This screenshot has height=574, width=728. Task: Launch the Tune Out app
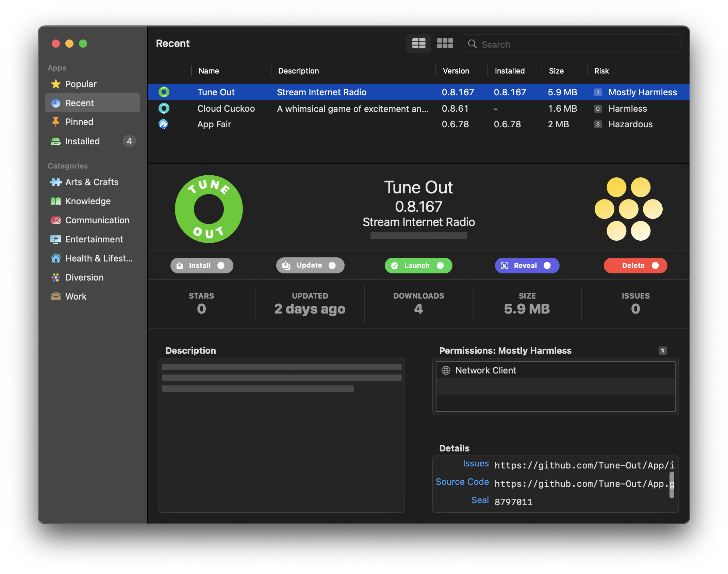tap(418, 266)
